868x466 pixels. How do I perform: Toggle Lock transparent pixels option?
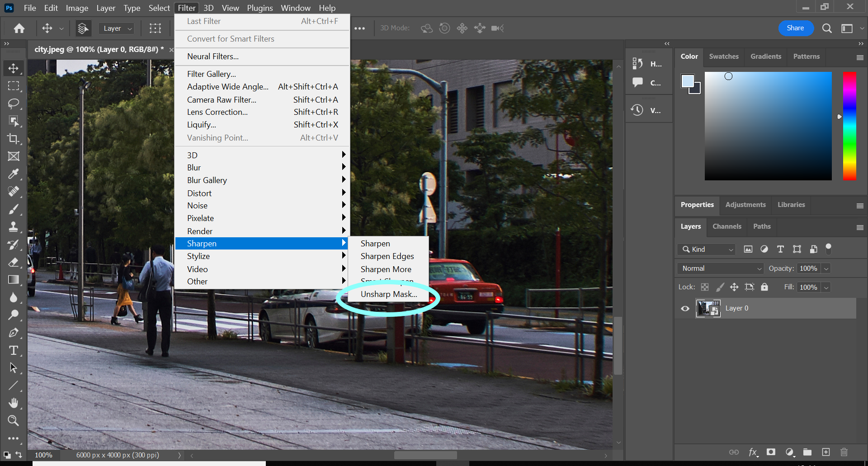[x=705, y=287]
